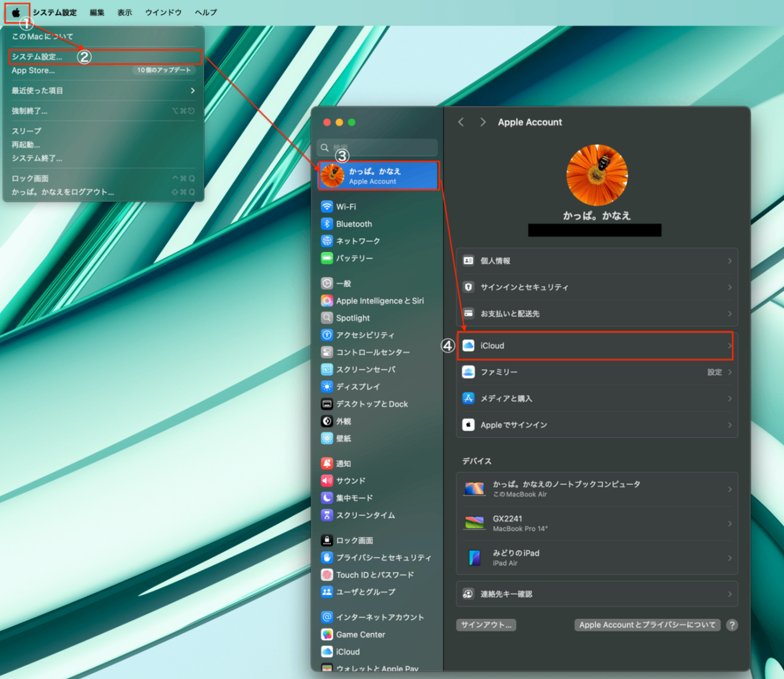784x679 pixels.
Task: Open Game Center settings
Action: tap(359, 634)
